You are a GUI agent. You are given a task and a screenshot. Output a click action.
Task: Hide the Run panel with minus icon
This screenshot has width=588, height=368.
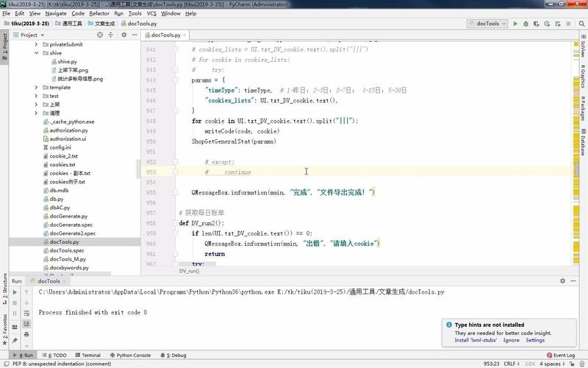click(x=573, y=281)
